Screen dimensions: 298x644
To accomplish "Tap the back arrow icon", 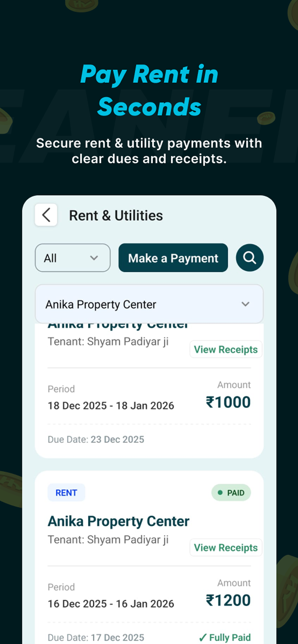I will coord(46,215).
